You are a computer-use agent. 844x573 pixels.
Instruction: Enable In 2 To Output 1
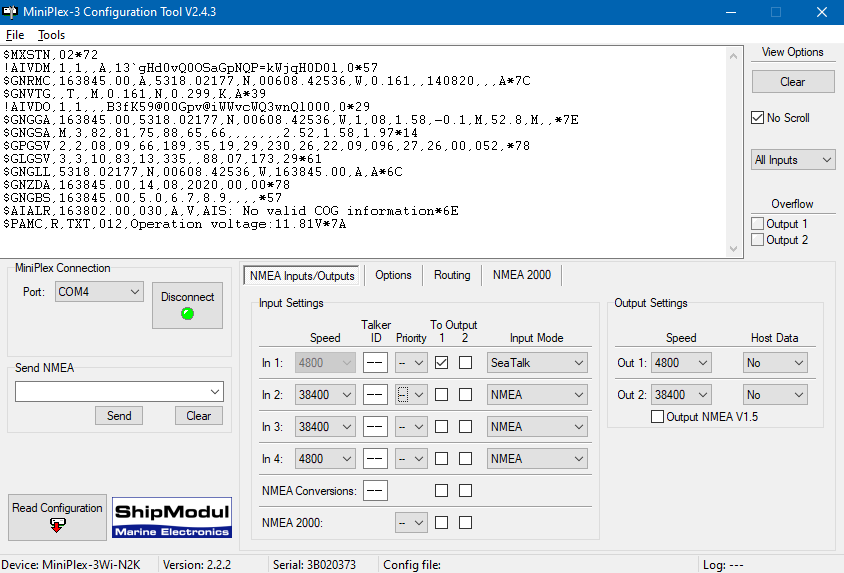[x=441, y=395]
